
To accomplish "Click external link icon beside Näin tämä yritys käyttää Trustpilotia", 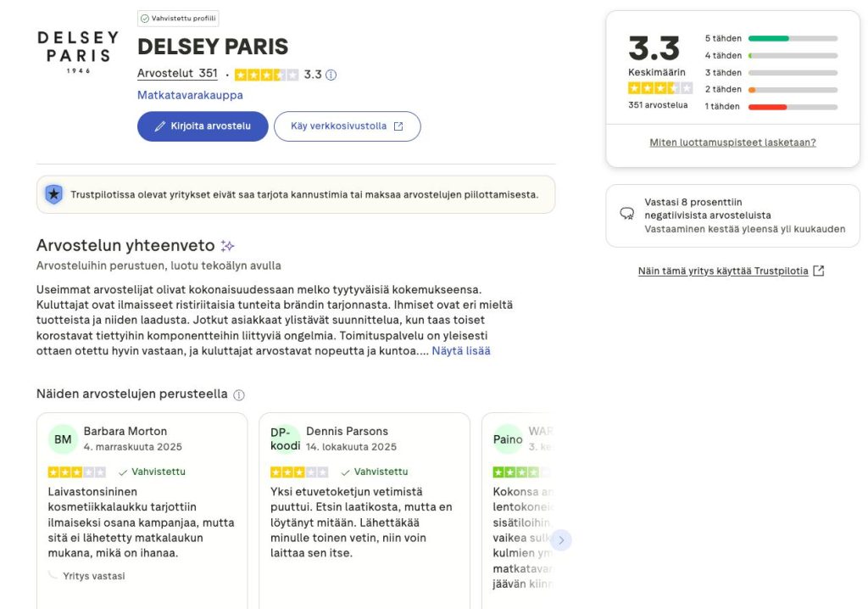I will click(x=817, y=270).
